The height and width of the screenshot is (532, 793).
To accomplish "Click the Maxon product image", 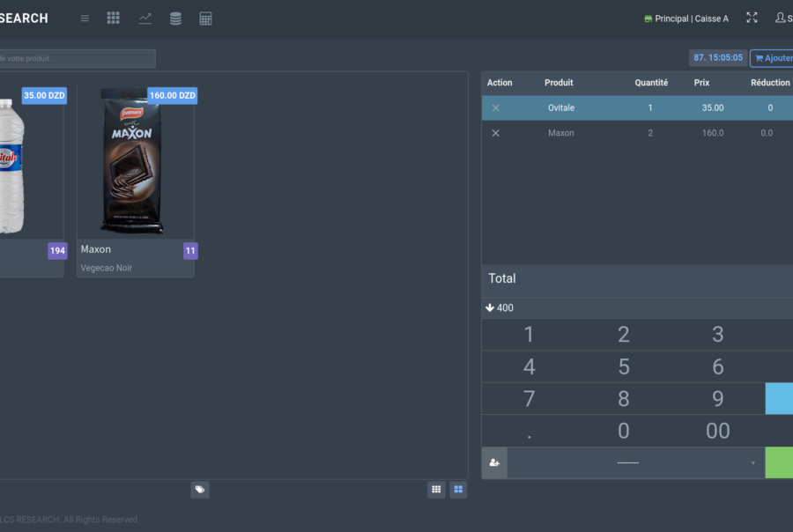I will (x=132, y=161).
